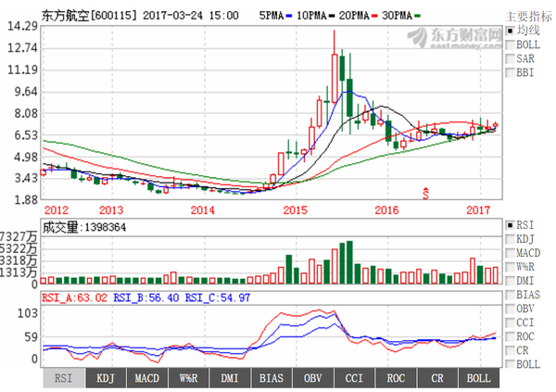Image resolution: width=556 pixels, height=392 pixels.
Task: Click the 2016 year axis label
Action: 386,210
